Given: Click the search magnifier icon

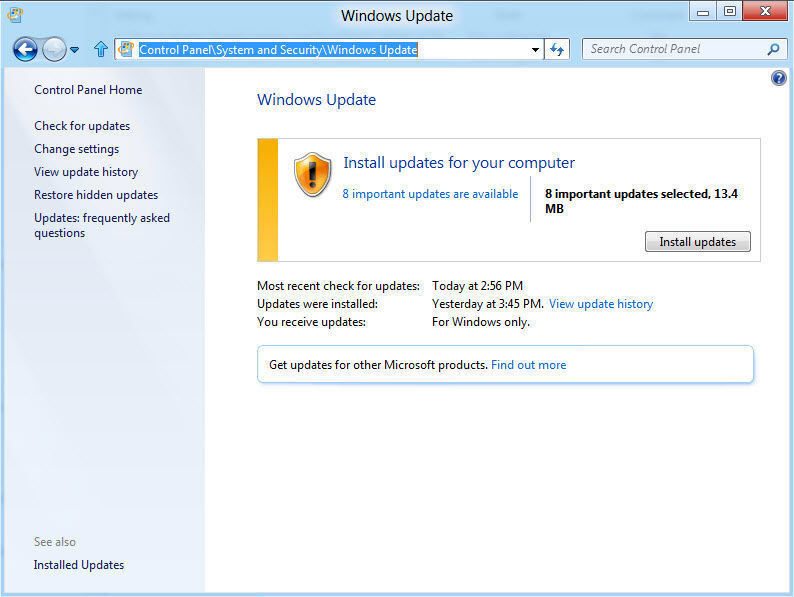Looking at the screenshot, I should (x=773, y=49).
